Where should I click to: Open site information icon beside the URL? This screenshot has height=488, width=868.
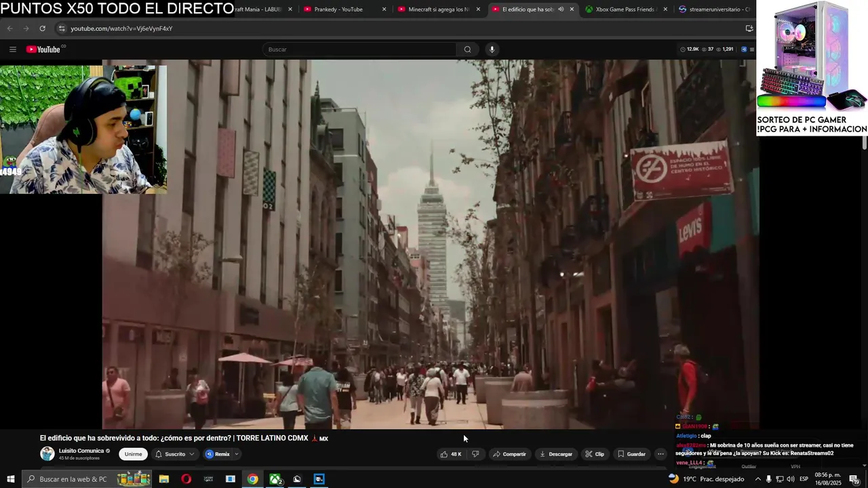(x=62, y=28)
